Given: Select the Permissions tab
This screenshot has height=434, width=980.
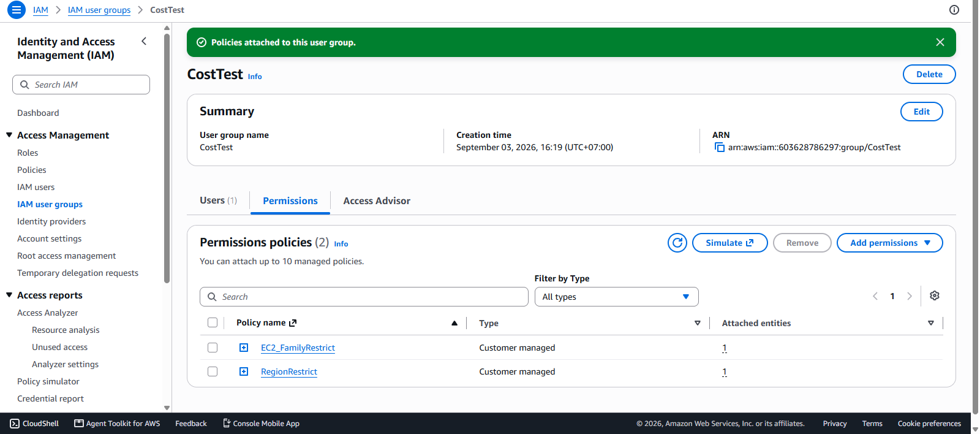Looking at the screenshot, I should pyautogui.click(x=290, y=201).
